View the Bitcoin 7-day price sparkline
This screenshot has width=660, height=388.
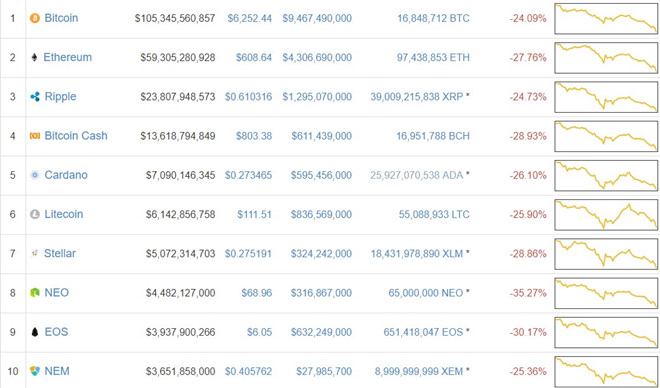pyautogui.click(x=606, y=19)
